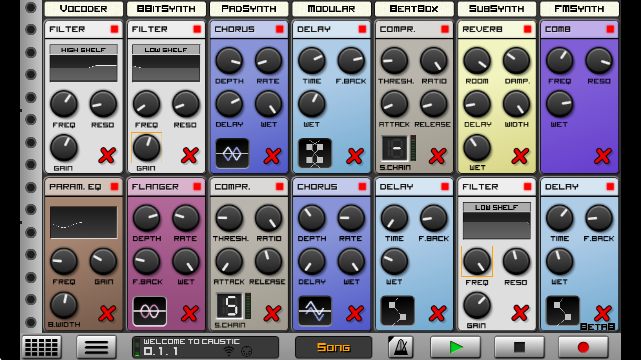
Task: Click the SubSynth Filter Gain knob
Action: click(477, 306)
